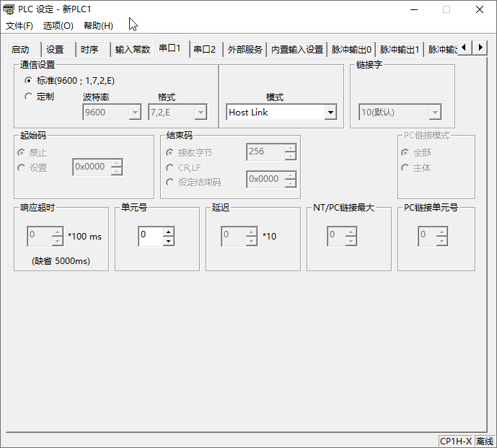This screenshot has height=448, width=497.
Task: Switch to the 串口2 tab
Action: click(x=204, y=50)
